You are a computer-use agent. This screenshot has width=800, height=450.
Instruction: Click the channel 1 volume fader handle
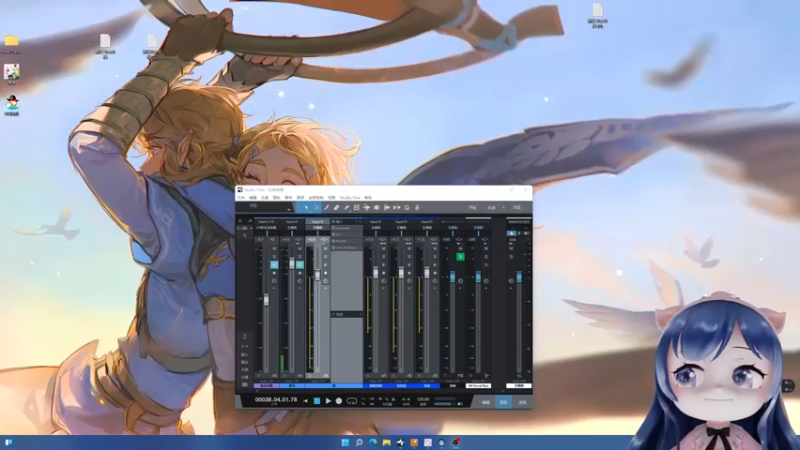click(266, 300)
